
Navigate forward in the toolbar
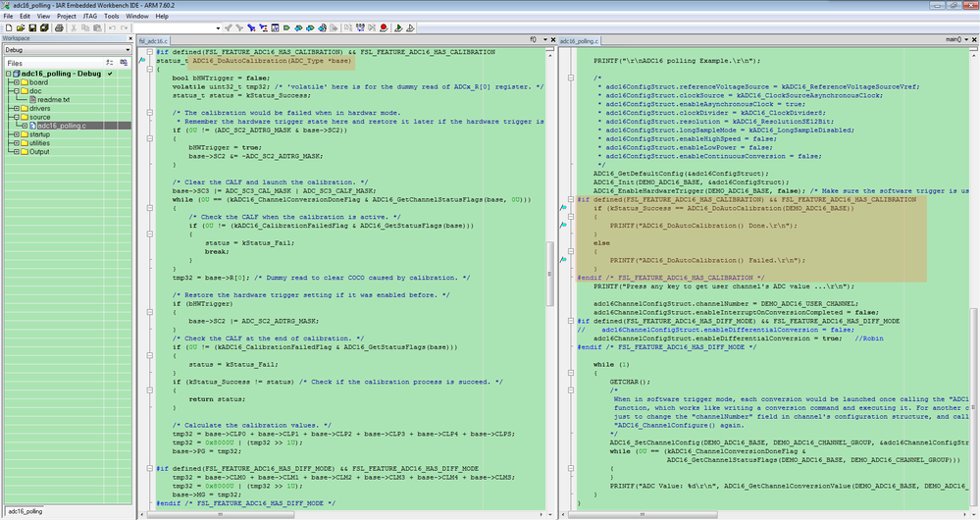[334, 28]
